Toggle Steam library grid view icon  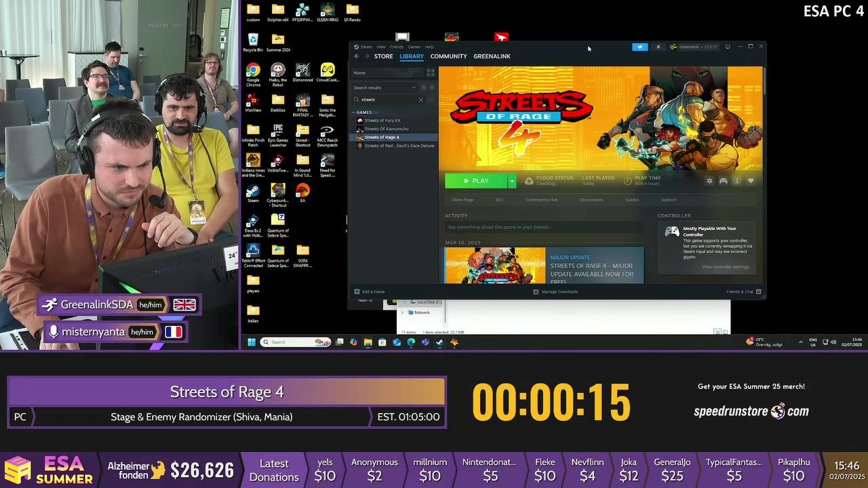click(x=431, y=73)
